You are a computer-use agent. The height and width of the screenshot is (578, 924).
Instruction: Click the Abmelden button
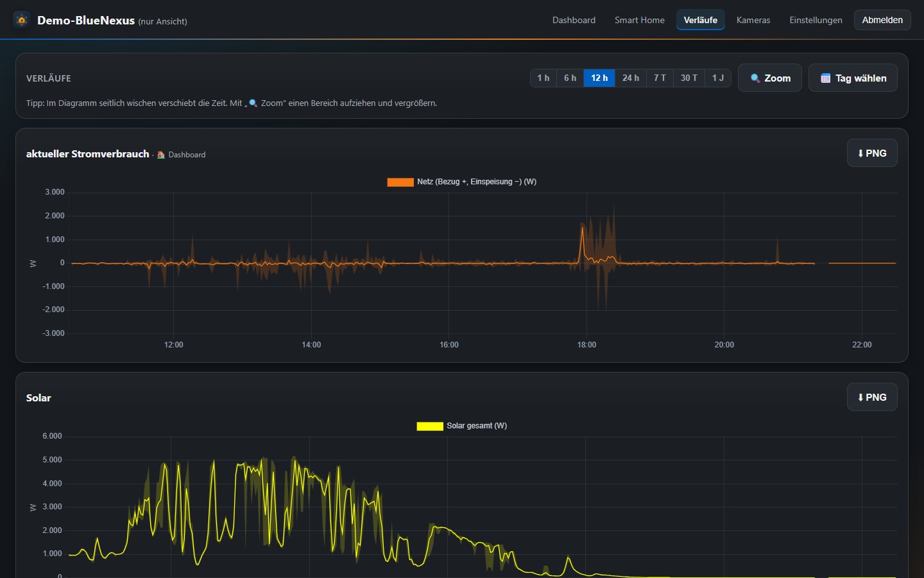(882, 20)
